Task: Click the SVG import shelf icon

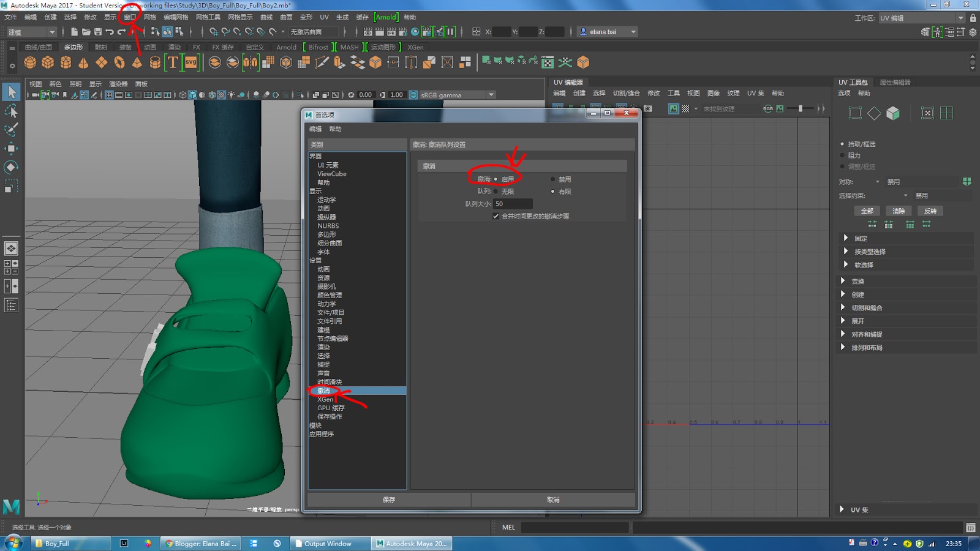Action: click(191, 62)
